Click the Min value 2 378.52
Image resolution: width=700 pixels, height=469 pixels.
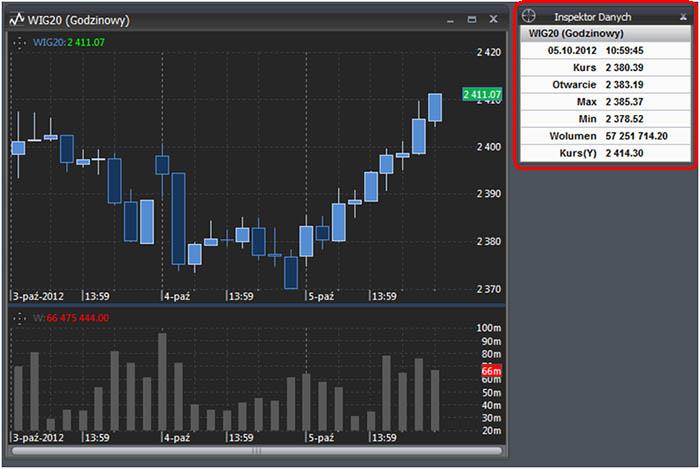pyautogui.click(x=624, y=119)
